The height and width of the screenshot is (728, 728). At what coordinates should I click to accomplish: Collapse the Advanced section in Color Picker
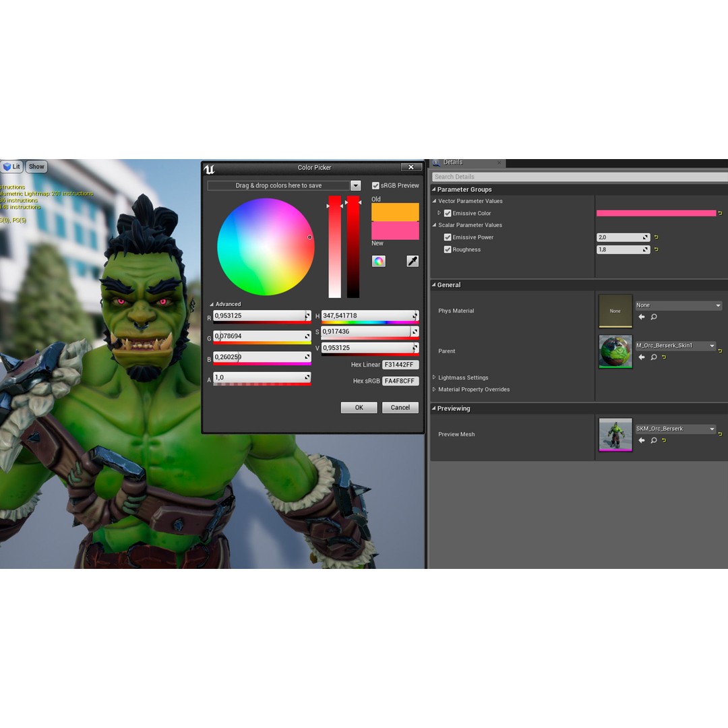tap(212, 305)
